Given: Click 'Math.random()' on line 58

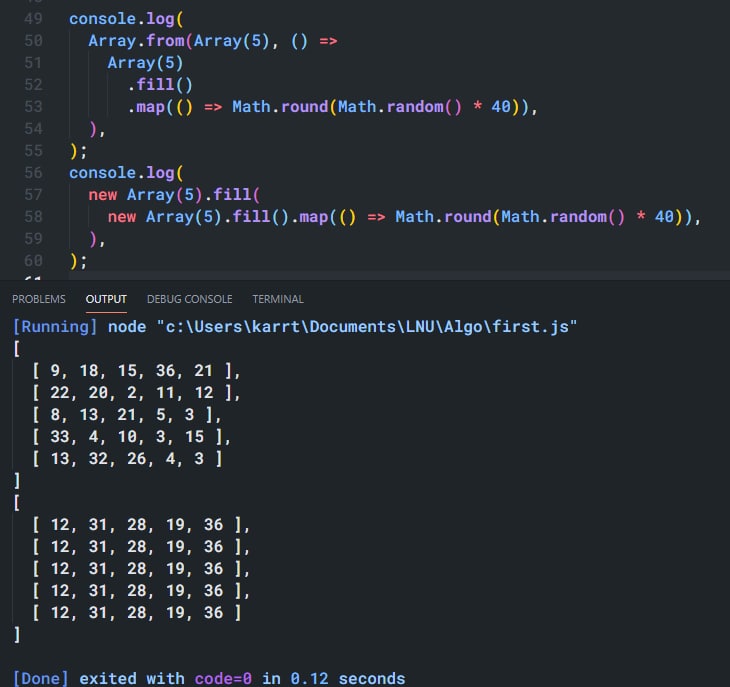Looking at the screenshot, I should coord(563,217).
